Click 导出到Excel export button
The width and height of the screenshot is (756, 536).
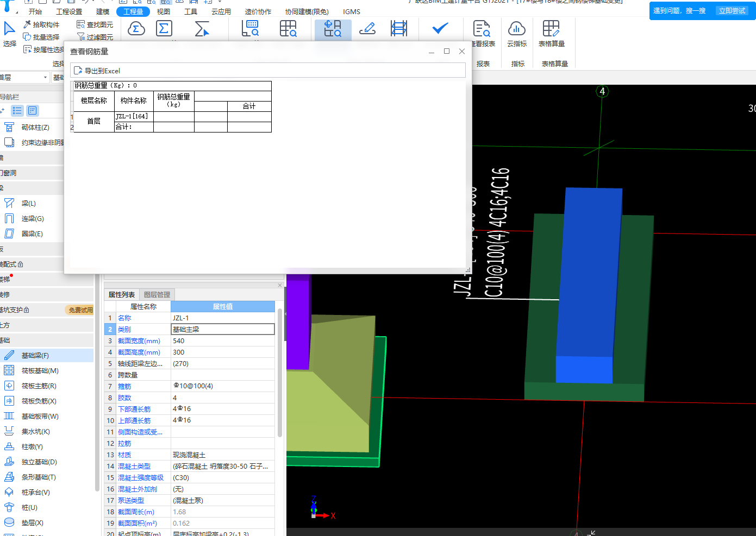(x=97, y=71)
